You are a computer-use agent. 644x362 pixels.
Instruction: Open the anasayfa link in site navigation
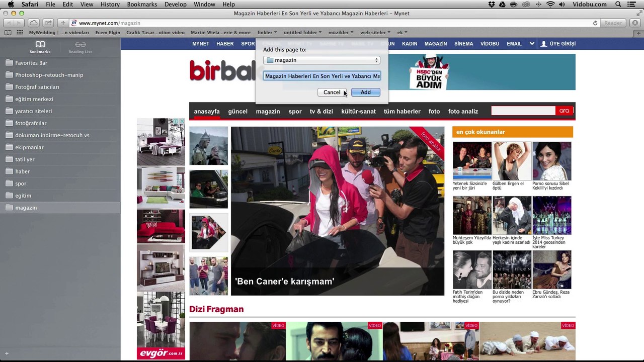tap(207, 112)
